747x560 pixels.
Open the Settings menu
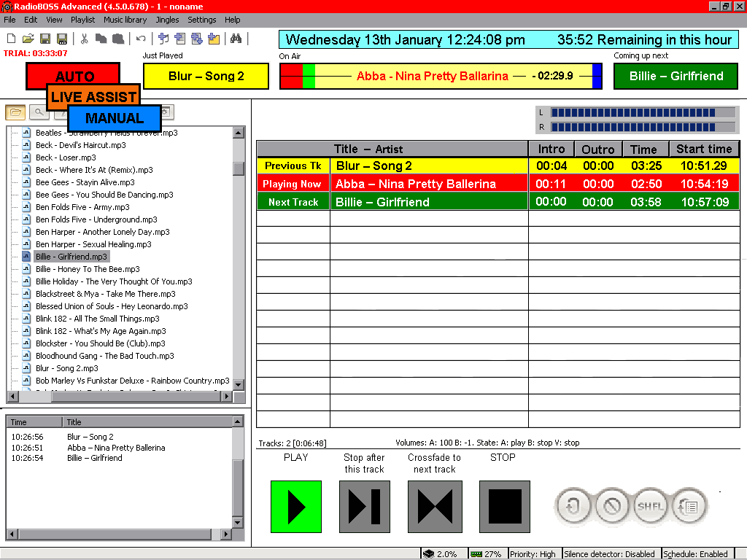[x=202, y=20]
